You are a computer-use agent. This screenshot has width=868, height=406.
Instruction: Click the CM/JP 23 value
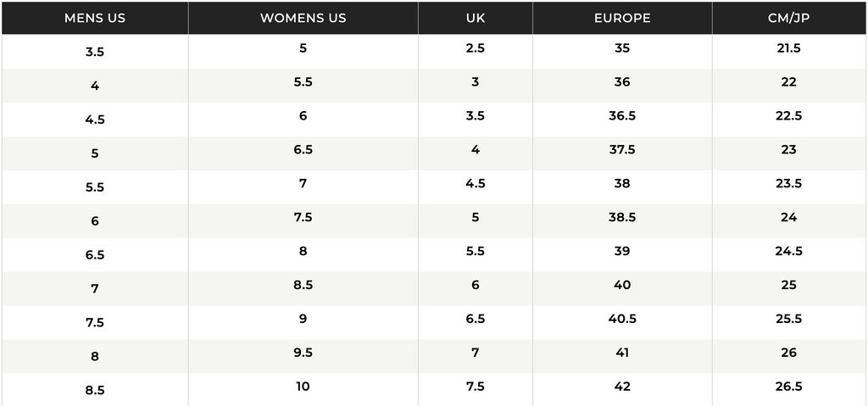pyautogui.click(x=789, y=149)
